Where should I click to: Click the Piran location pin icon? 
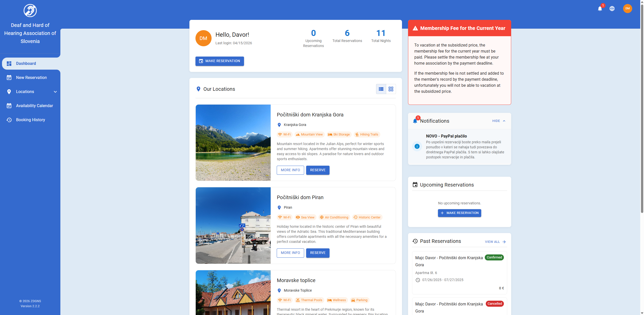click(279, 208)
